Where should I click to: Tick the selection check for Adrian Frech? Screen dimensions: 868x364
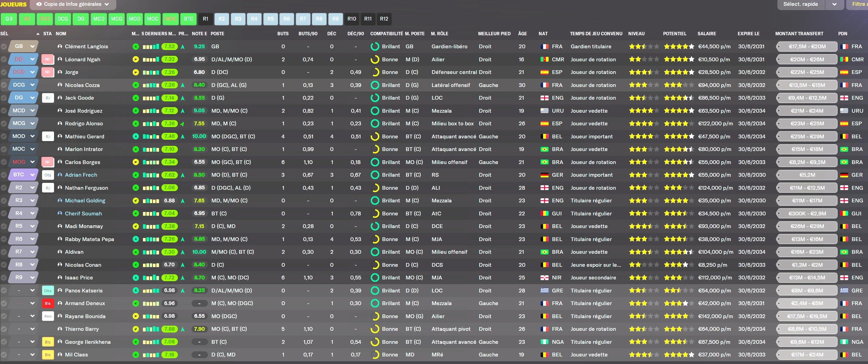pos(4,175)
